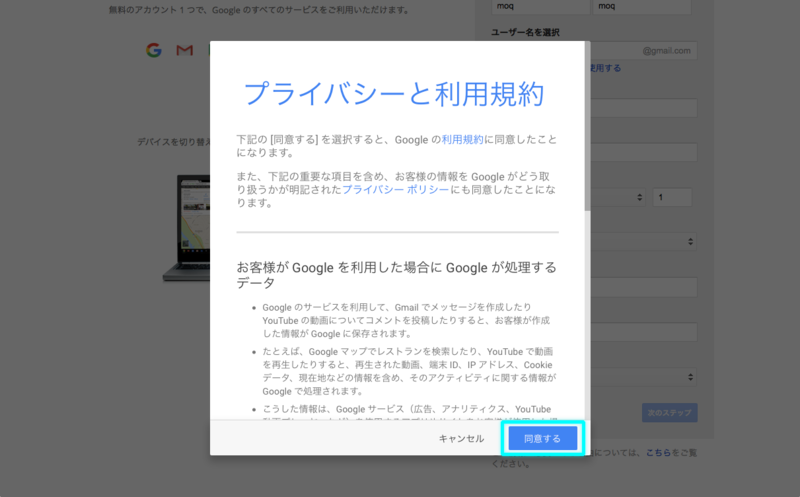Open the プライバシー ポリシー link in dialog

395,189
